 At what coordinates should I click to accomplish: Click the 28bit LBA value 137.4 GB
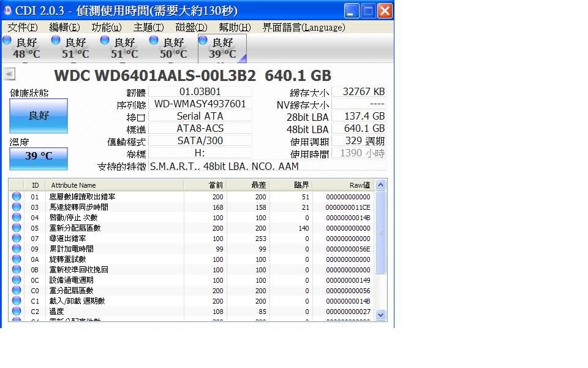coord(359,117)
